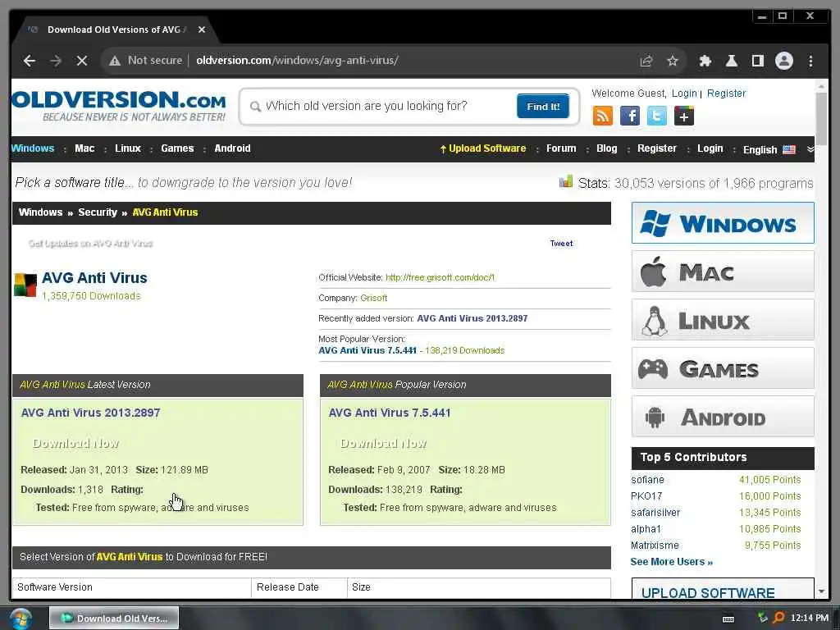Click contributor sofiane
This screenshot has width=840, height=630.
[x=647, y=479]
